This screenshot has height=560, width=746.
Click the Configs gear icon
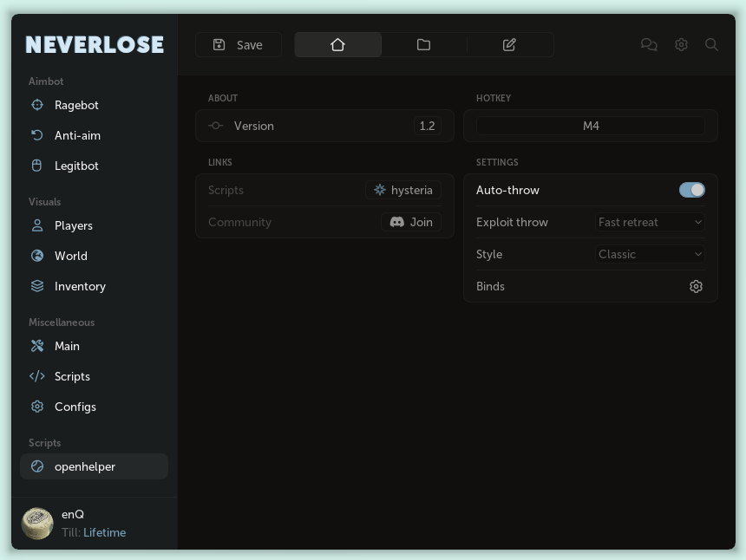pos(37,407)
